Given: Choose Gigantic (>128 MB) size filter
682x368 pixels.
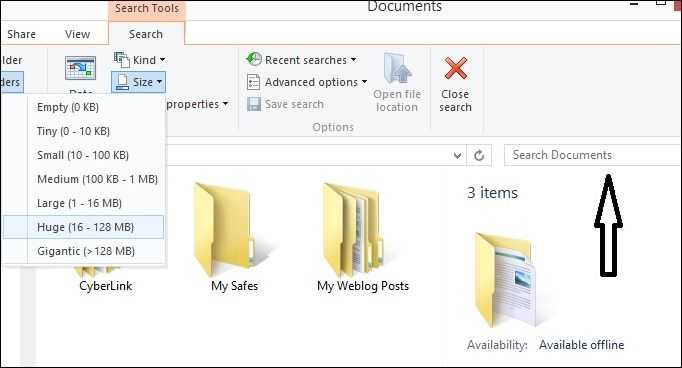Looking at the screenshot, I should tap(84, 251).
